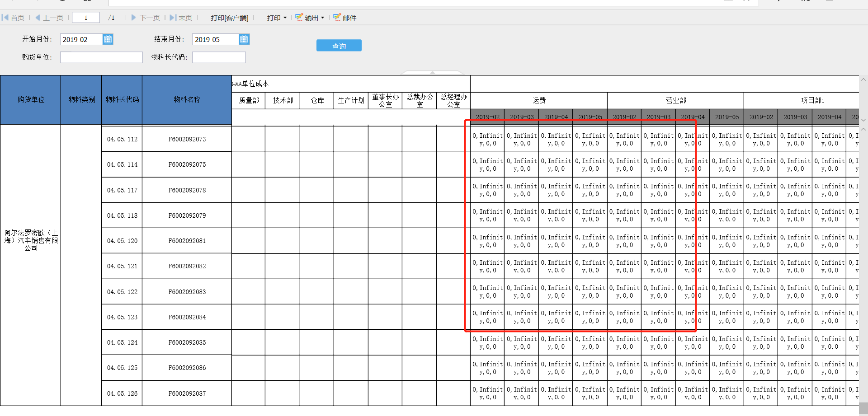The image size is (868, 416).
Task: Select cell F6002092087
Action: pos(187,393)
